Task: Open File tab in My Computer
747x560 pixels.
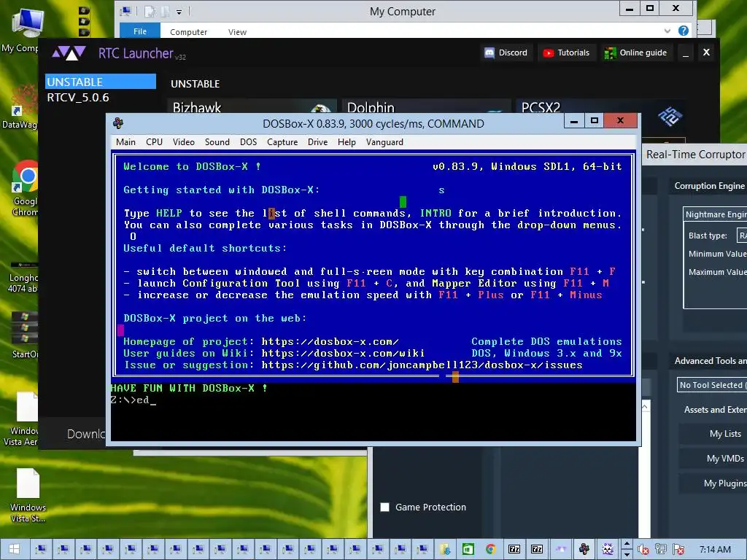Action: point(140,31)
